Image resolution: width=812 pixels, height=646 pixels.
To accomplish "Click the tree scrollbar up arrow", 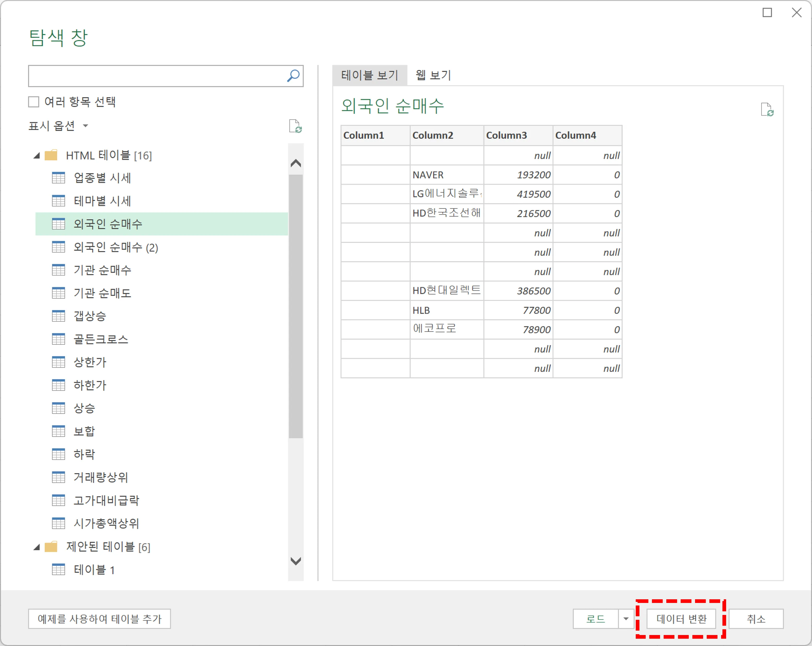I will click(296, 163).
